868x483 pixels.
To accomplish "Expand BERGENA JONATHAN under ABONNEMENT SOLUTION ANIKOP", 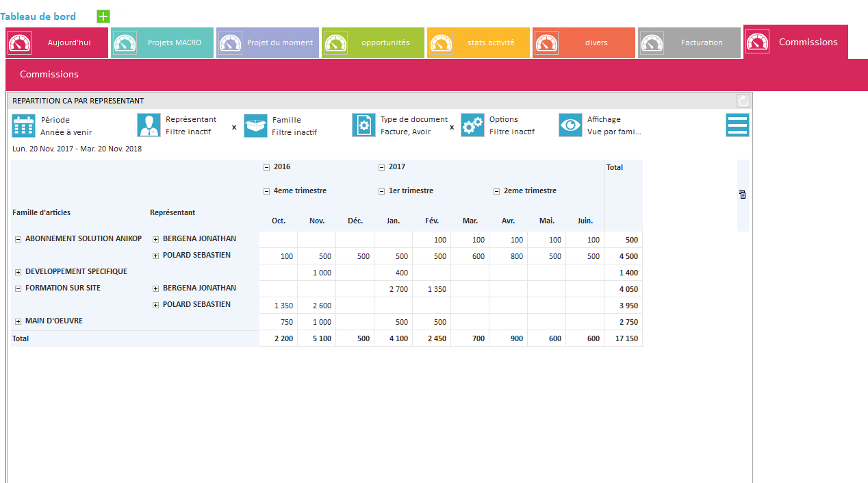I will [x=155, y=240].
